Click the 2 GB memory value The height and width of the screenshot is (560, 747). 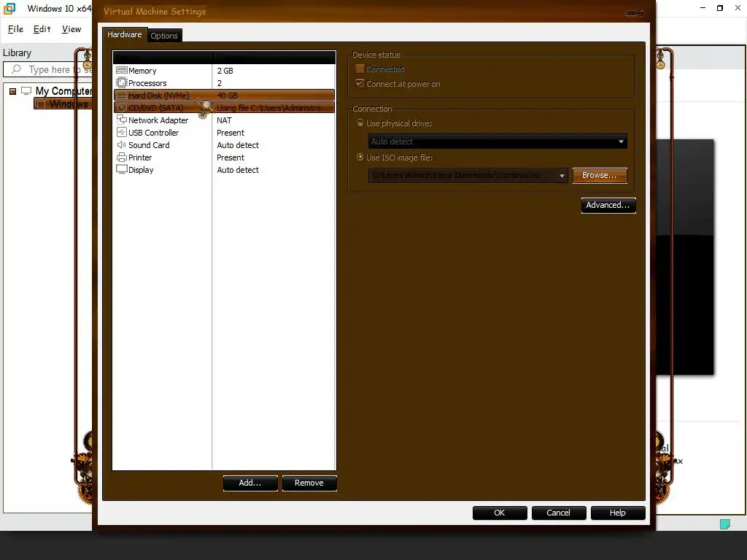[225, 71]
